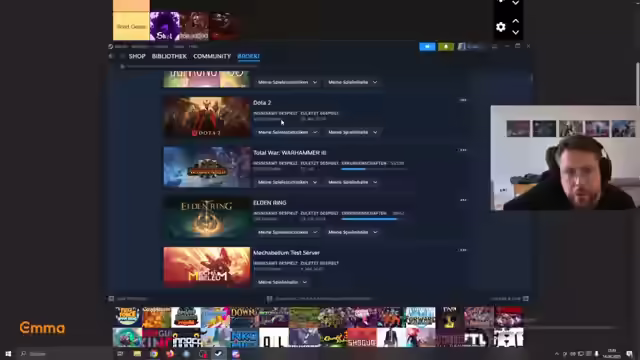The image size is (640, 360).
Task: Open the three-dot menu for Dota 2
Action: tap(463, 100)
